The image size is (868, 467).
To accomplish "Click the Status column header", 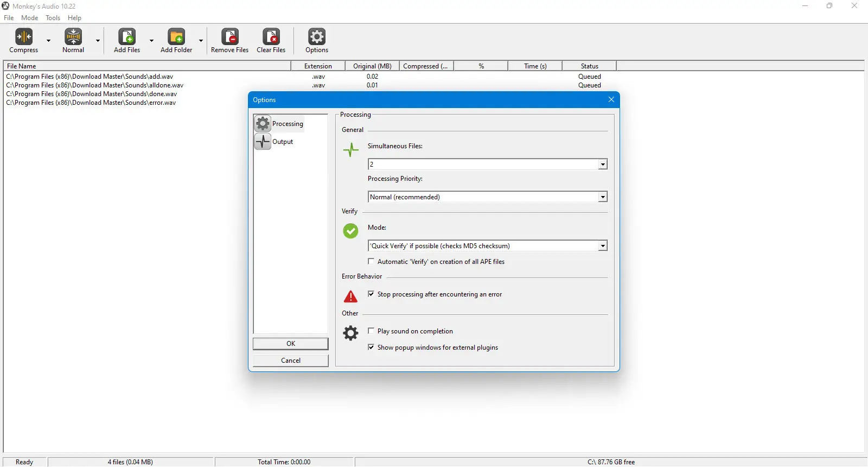I will pos(589,66).
